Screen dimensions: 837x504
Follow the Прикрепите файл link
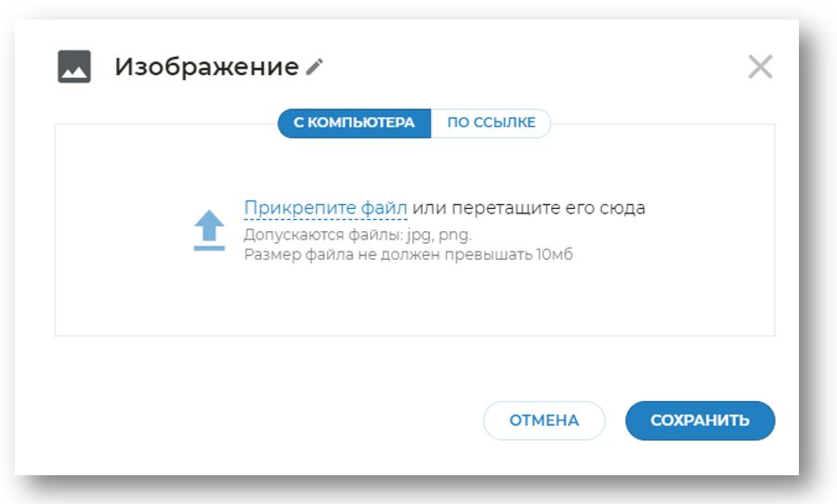pos(325,208)
